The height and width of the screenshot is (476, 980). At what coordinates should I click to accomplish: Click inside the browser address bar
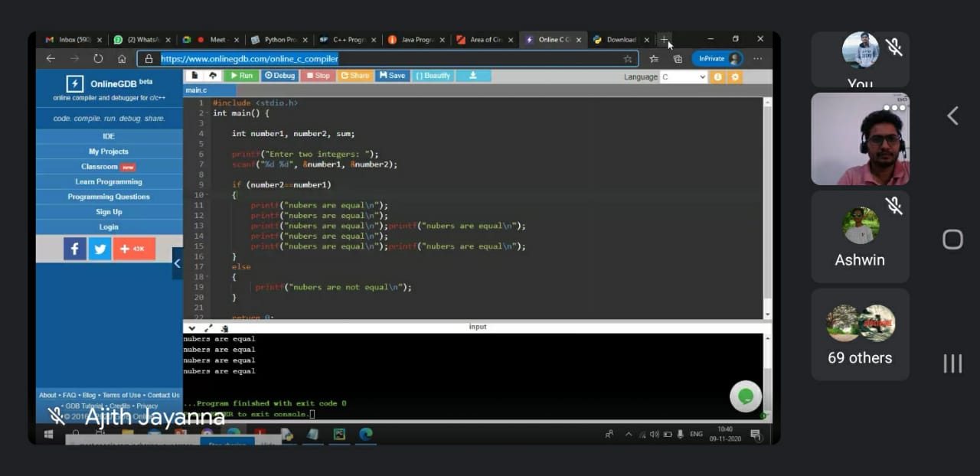[x=345, y=58]
